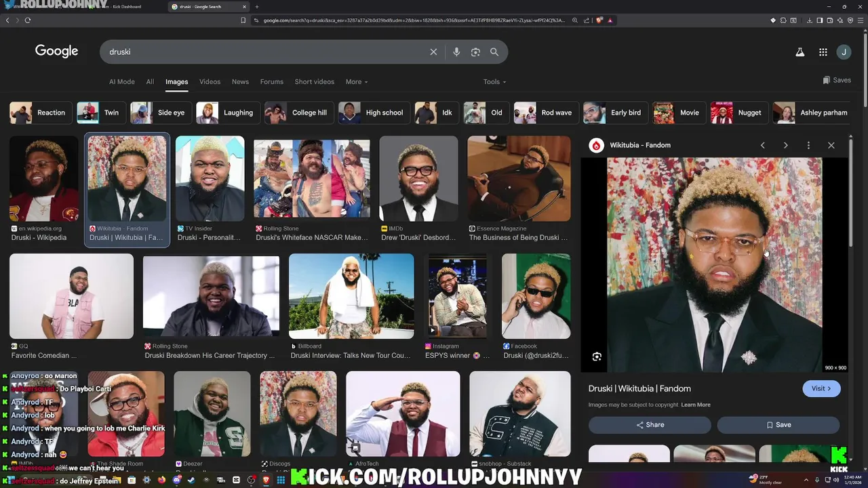Select the Side eye suggestion chip
The height and width of the screenshot is (488, 868).
pyautogui.click(x=160, y=113)
